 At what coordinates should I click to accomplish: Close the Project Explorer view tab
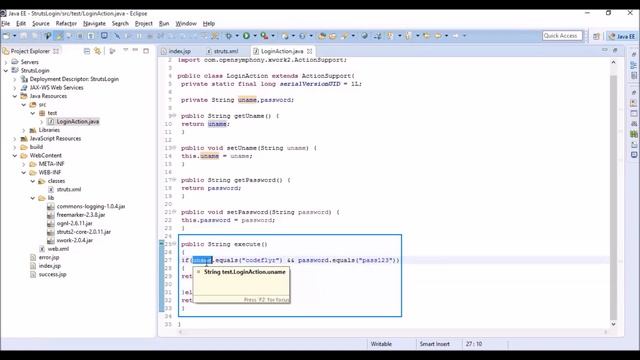pyautogui.click(x=56, y=51)
